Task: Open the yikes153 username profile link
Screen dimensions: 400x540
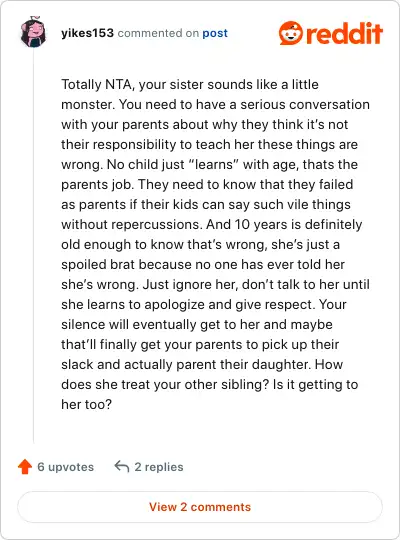Action: [x=87, y=33]
